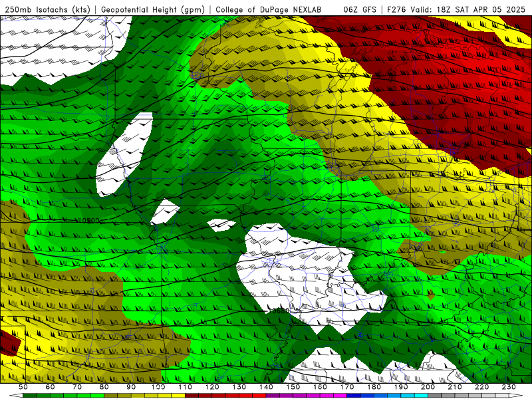Click the 230 value on the color scale

click(x=509, y=387)
